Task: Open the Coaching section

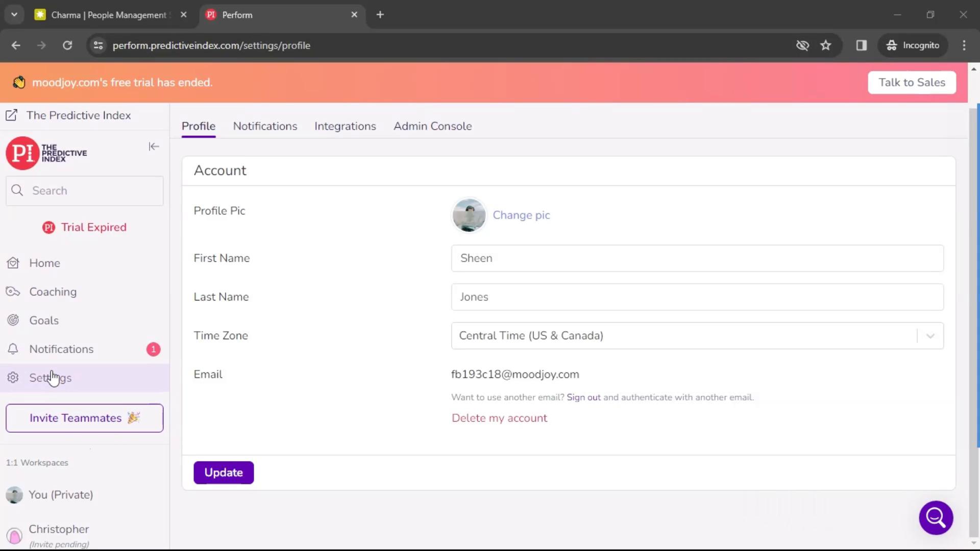Action: click(53, 291)
